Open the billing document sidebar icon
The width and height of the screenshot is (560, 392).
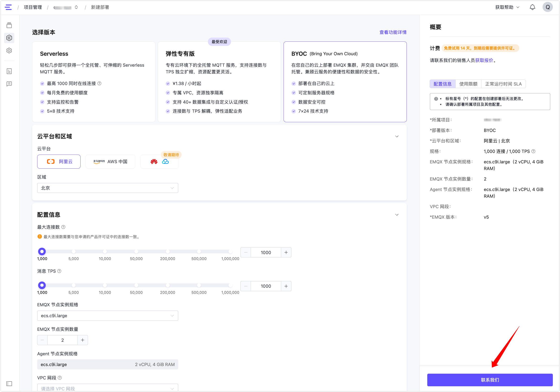pyautogui.click(x=9, y=71)
